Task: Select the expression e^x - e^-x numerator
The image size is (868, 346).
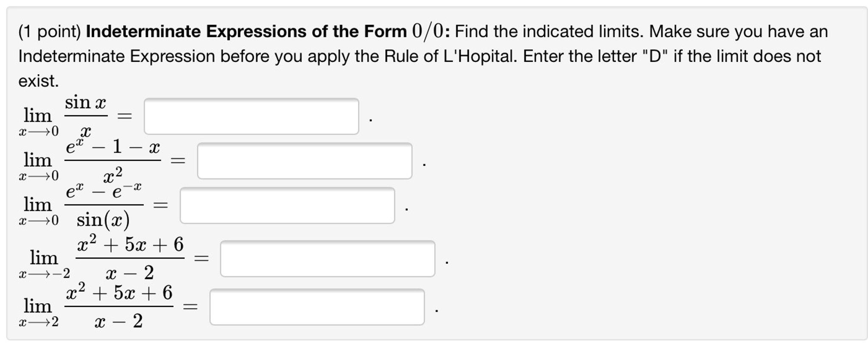Action: [104, 191]
